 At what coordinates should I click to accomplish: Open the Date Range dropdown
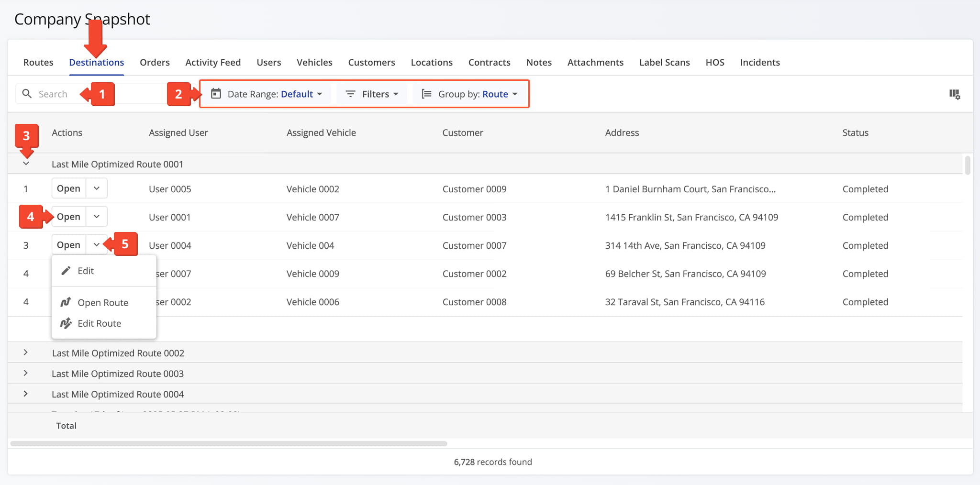pos(267,94)
